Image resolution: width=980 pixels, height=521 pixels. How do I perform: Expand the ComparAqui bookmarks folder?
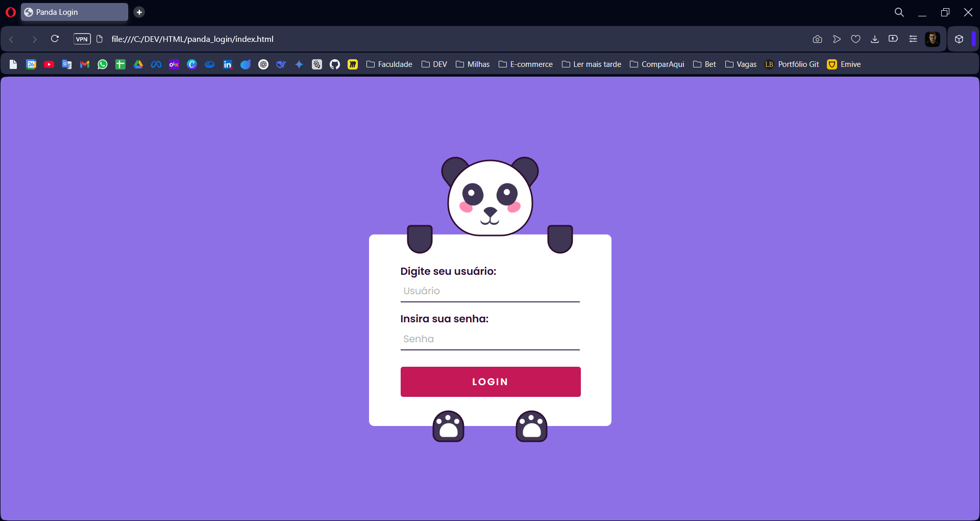[657, 64]
